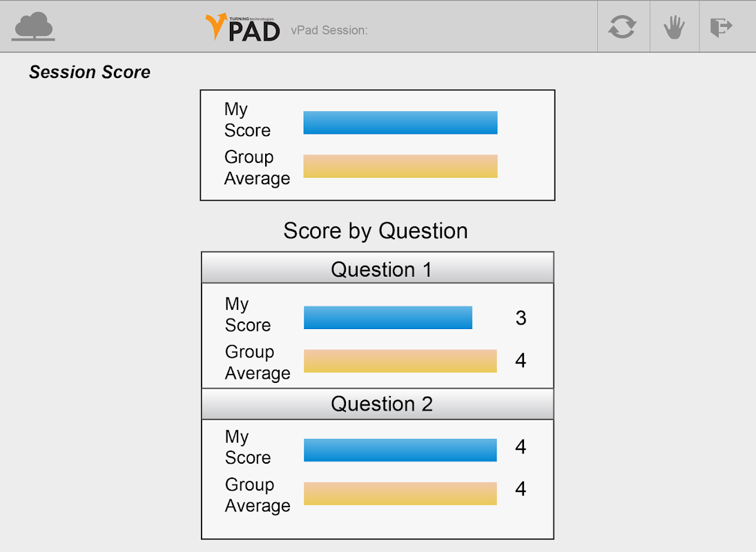Click the session My Score blue bar
The width and height of the screenshot is (756, 552).
tap(400, 122)
